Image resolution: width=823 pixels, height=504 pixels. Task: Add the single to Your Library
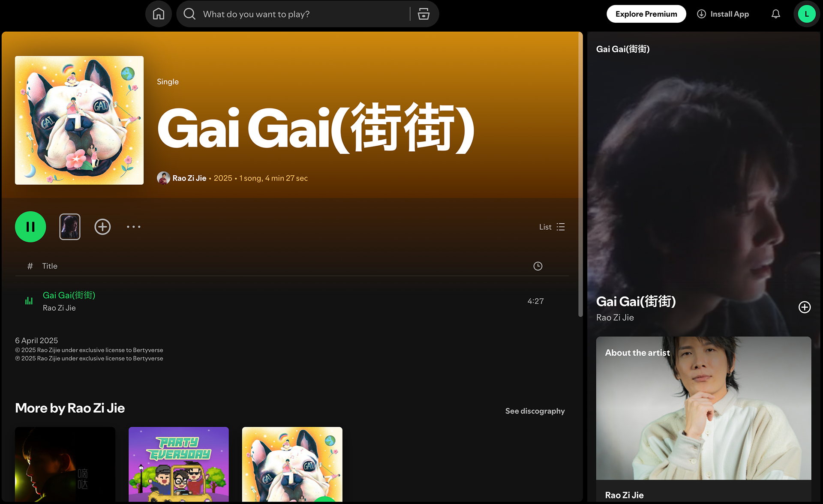click(x=102, y=227)
